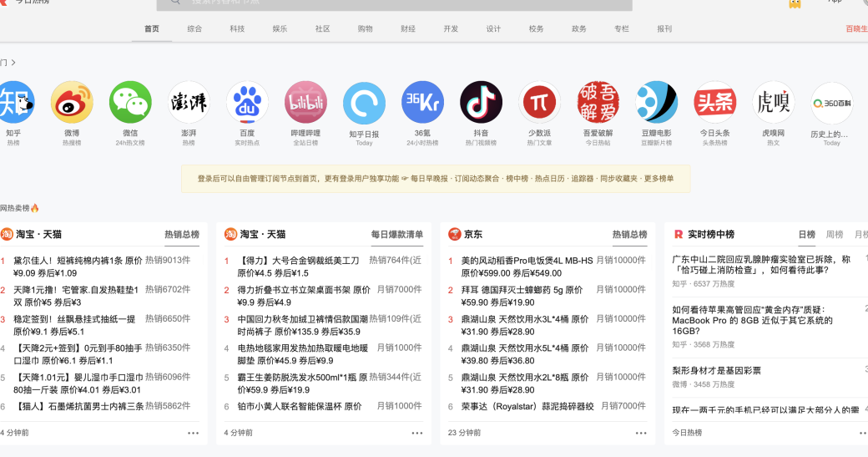The height and width of the screenshot is (457, 868).
Task: Open the 今日头条 icon
Action: (715, 103)
